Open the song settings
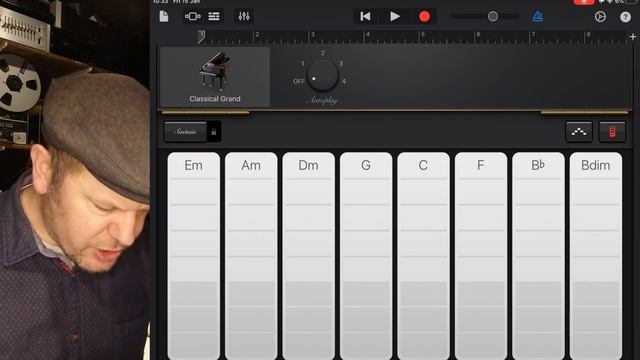Image resolution: width=640 pixels, height=360 pixels. [x=600, y=17]
